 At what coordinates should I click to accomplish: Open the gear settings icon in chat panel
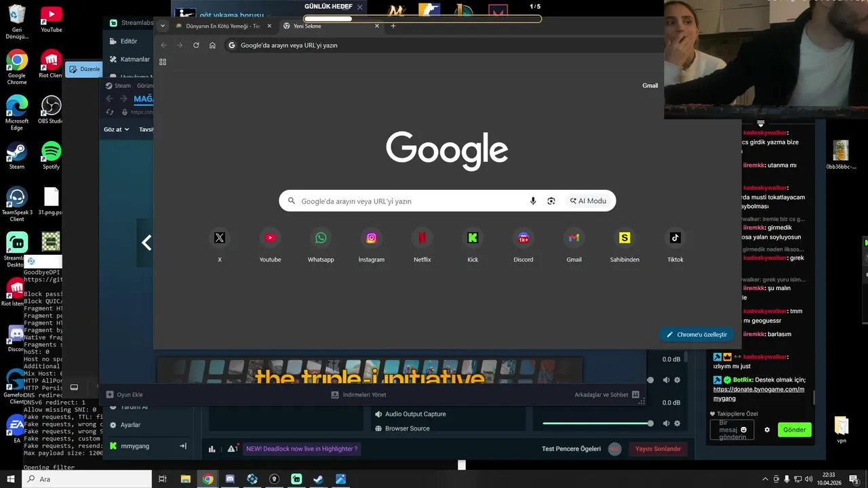click(767, 430)
